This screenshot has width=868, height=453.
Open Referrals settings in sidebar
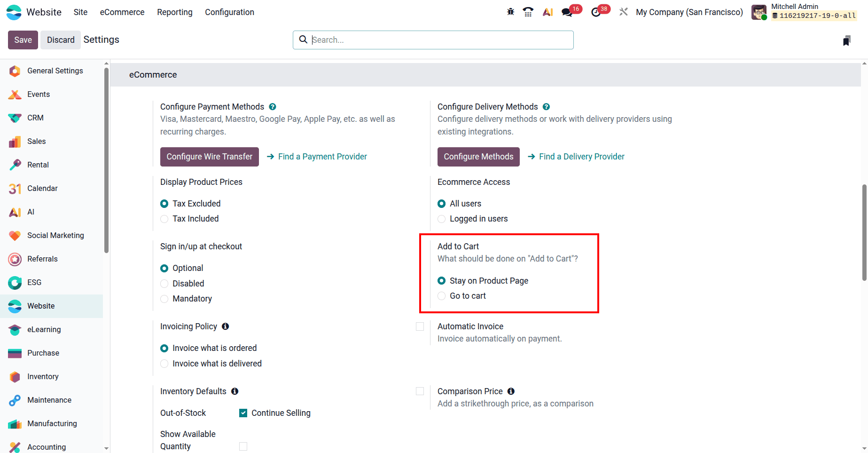[x=51, y=259]
